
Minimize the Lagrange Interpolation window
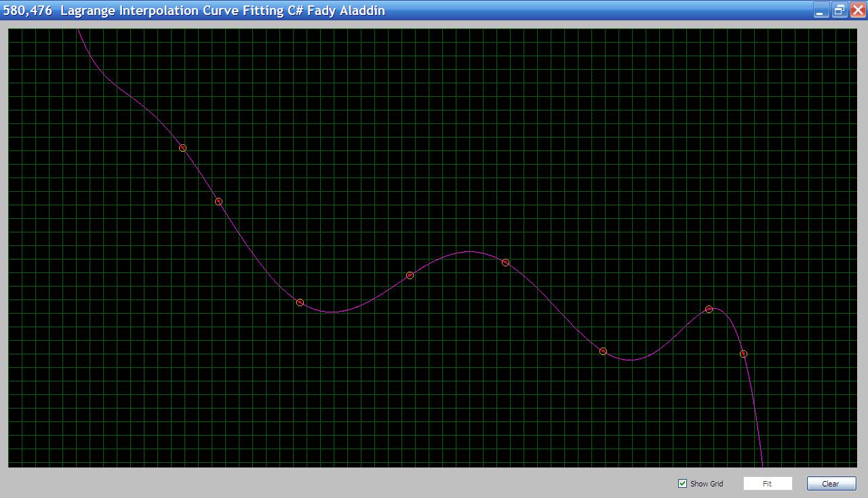tap(821, 10)
